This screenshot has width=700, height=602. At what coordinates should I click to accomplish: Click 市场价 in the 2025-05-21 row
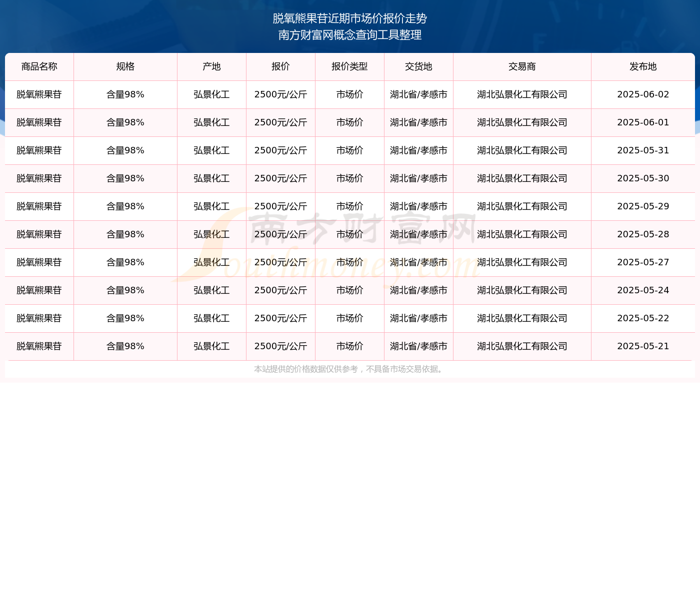click(350, 346)
